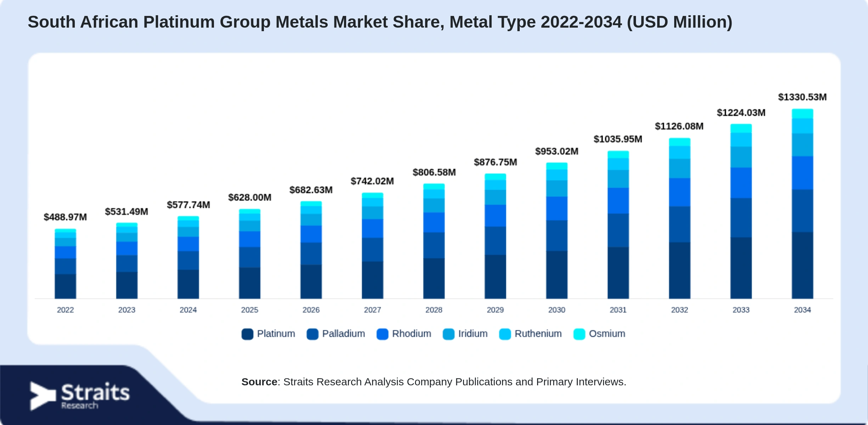Viewport: 868px width, 425px height.
Task: Select the 2023 stacked bar
Action: [x=127, y=261]
